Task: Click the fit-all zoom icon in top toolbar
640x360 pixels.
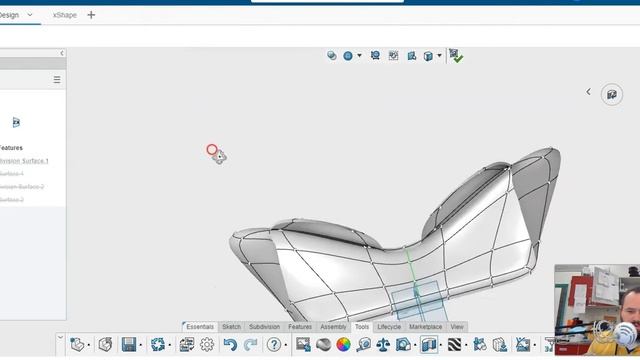Action: tap(393, 56)
